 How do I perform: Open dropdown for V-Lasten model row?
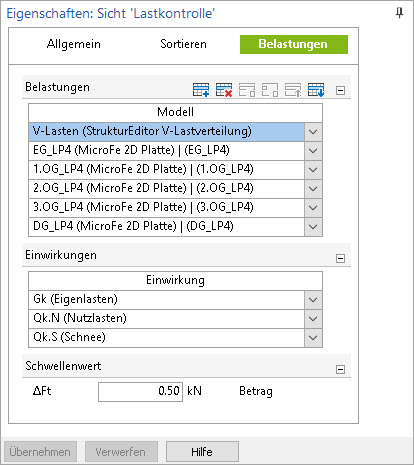tap(313, 132)
